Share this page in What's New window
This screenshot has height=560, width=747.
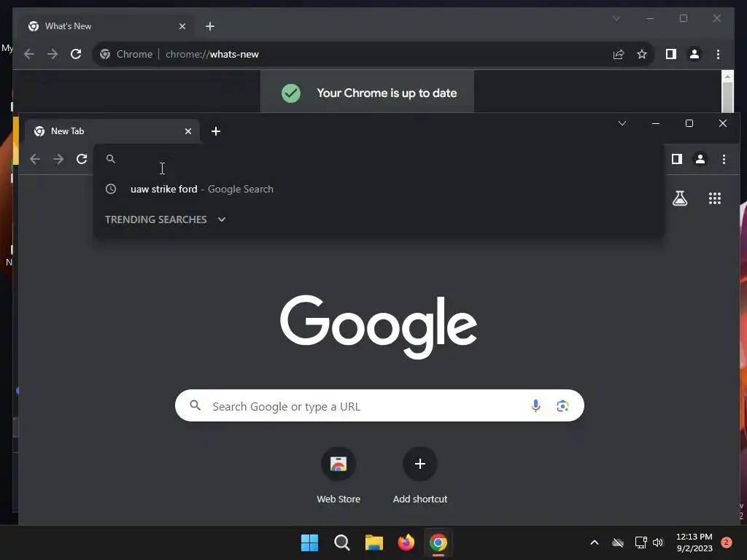click(619, 54)
